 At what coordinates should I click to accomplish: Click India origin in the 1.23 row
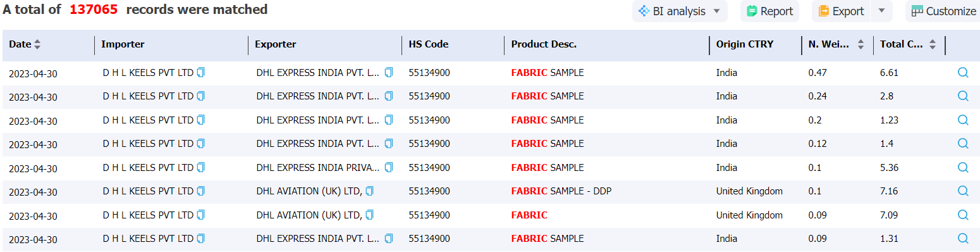click(726, 120)
